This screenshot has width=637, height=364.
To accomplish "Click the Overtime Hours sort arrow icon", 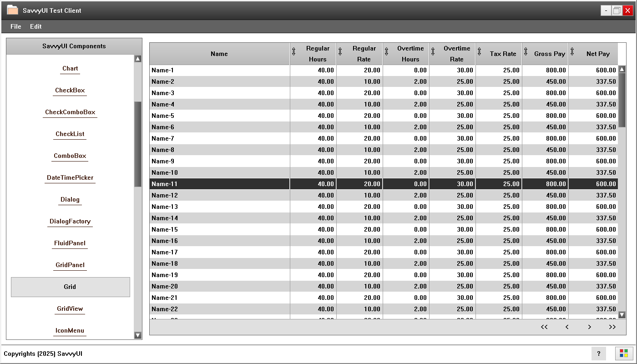I will (386, 52).
